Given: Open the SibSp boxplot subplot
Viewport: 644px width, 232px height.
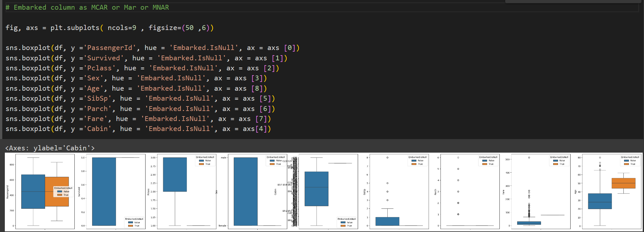Looking at the screenshot, I should pyautogui.click(x=399, y=192).
